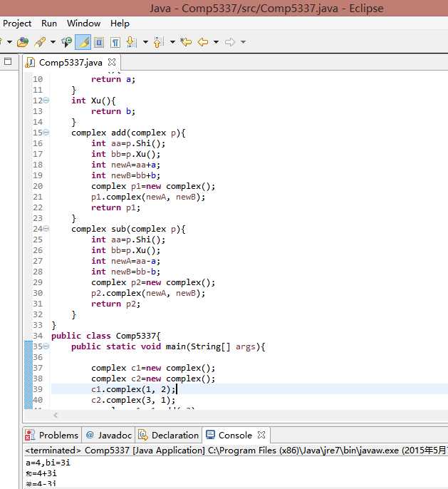Toggle Mark Occurrences highlighter button
Screen dimensions: 448x489
(x=83, y=42)
